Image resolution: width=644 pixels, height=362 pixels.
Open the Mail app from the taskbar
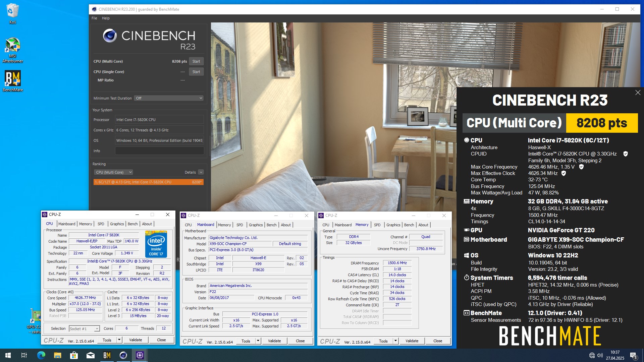tap(90, 355)
